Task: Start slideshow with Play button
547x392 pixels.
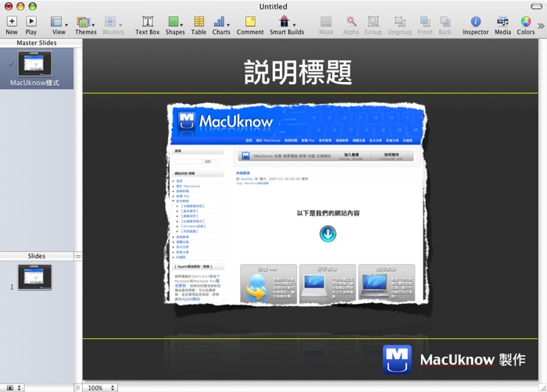Action: (31, 26)
